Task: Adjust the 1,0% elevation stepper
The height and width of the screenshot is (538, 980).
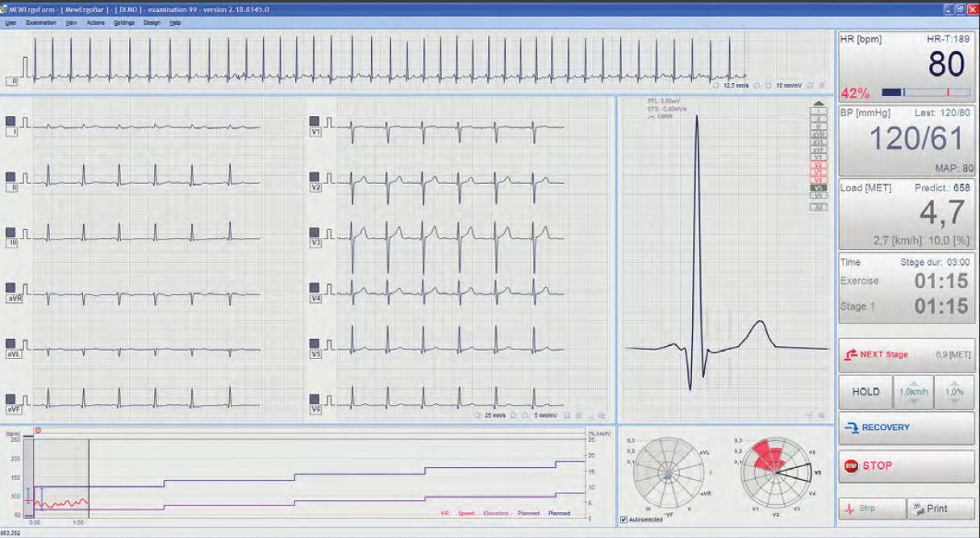Action: click(954, 391)
